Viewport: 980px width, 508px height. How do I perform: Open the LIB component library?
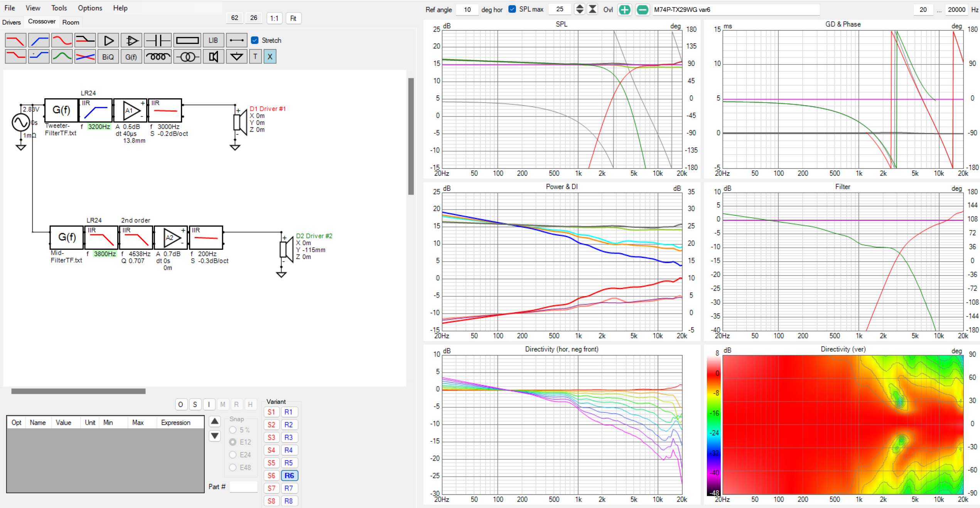213,40
